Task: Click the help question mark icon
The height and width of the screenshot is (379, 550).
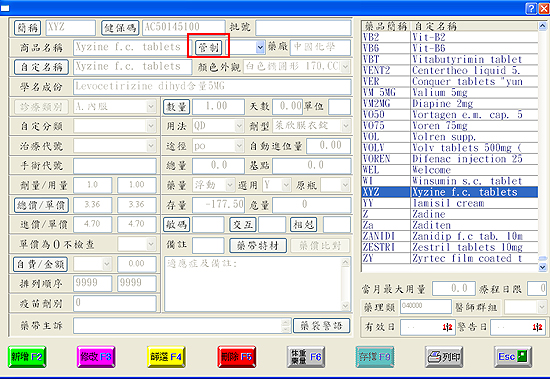Action: (x=531, y=8)
